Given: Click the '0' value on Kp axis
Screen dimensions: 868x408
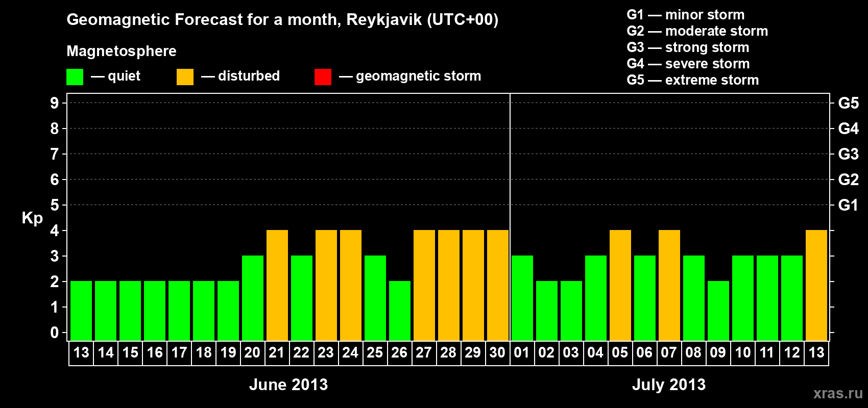Looking at the screenshot, I should [55, 333].
